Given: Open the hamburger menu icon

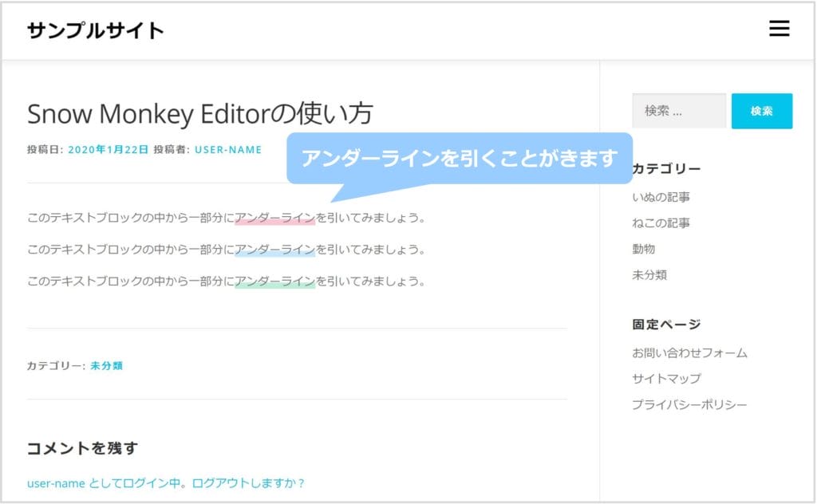Looking at the screenshot, I should (x=779, y=30).
